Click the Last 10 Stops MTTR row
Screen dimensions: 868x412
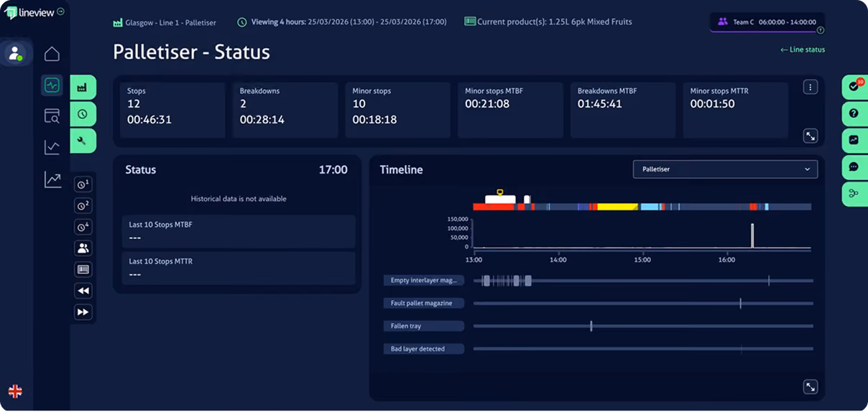(x=238, y=268)
